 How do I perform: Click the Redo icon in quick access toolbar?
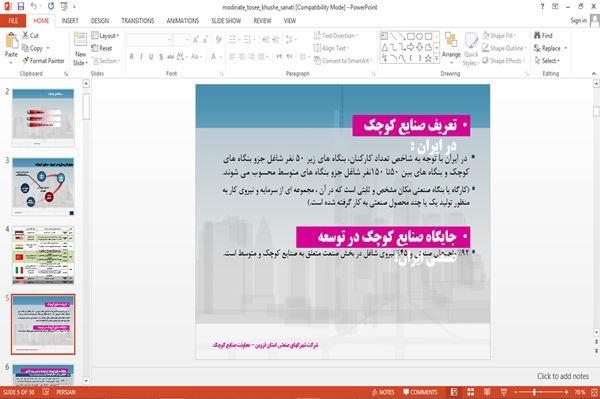click(51, 7)
